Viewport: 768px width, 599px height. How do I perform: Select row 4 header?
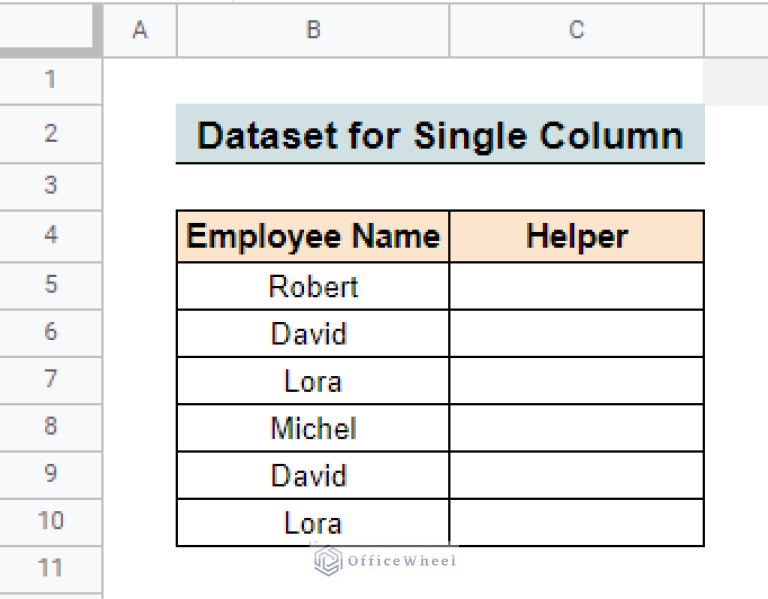[x=51, y=236]
